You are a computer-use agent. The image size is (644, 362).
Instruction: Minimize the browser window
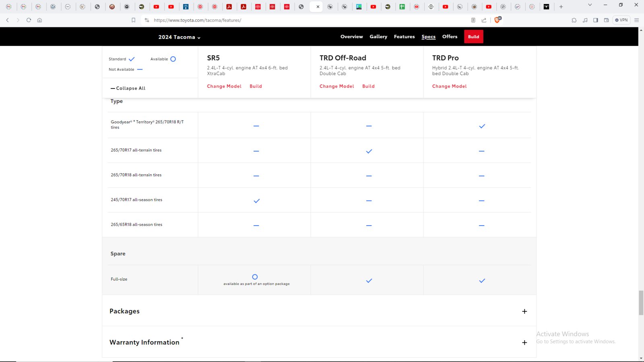coord(605,5)
